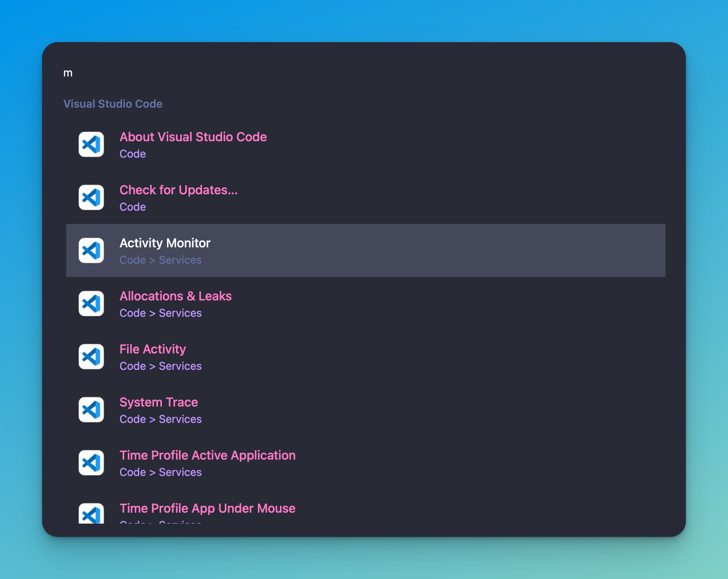Open the highlighted Activity Monitor item
Image resolution: width=728 pixels, height=579 pixels.
[x=366, y=250]
